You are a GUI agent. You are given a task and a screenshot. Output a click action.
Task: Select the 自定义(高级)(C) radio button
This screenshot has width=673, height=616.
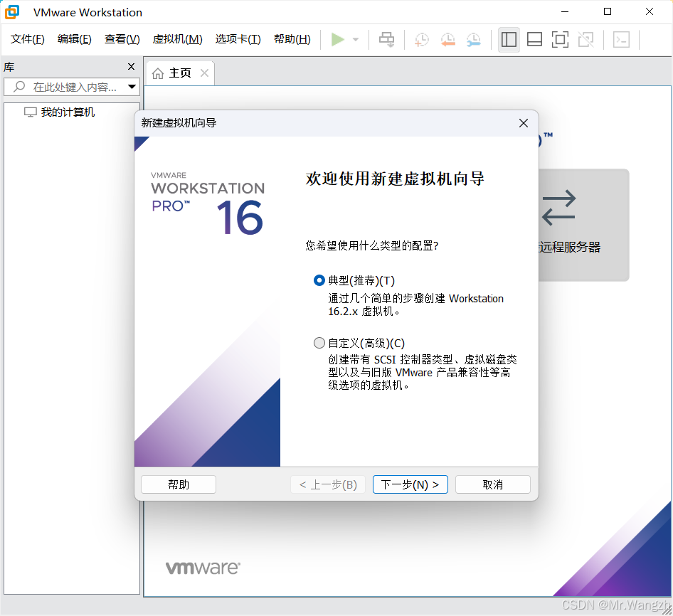pos(319,343)
